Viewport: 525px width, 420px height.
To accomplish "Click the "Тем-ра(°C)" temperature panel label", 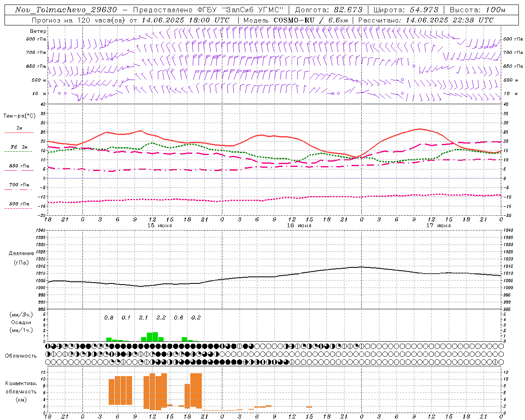I will 19,116.
